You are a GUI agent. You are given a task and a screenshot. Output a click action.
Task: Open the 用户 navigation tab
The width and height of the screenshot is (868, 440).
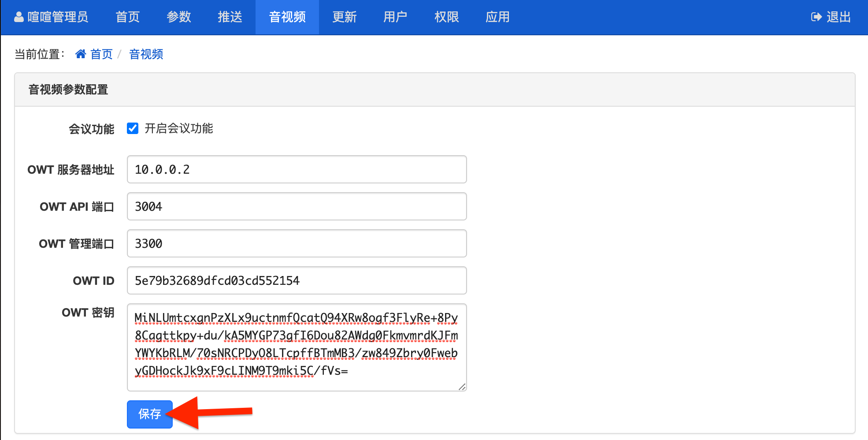tap(395, 17)
